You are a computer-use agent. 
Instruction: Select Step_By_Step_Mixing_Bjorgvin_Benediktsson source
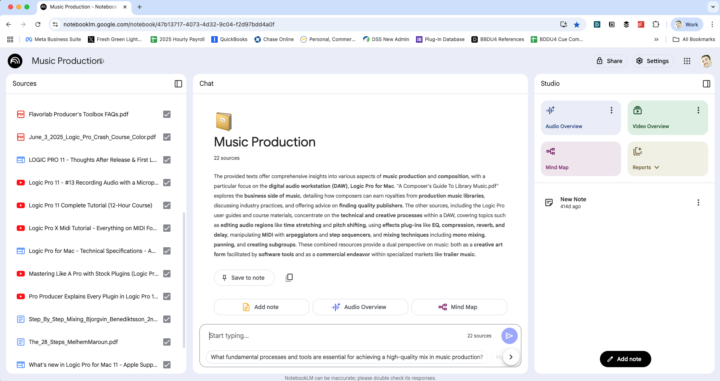coord(93,319)
